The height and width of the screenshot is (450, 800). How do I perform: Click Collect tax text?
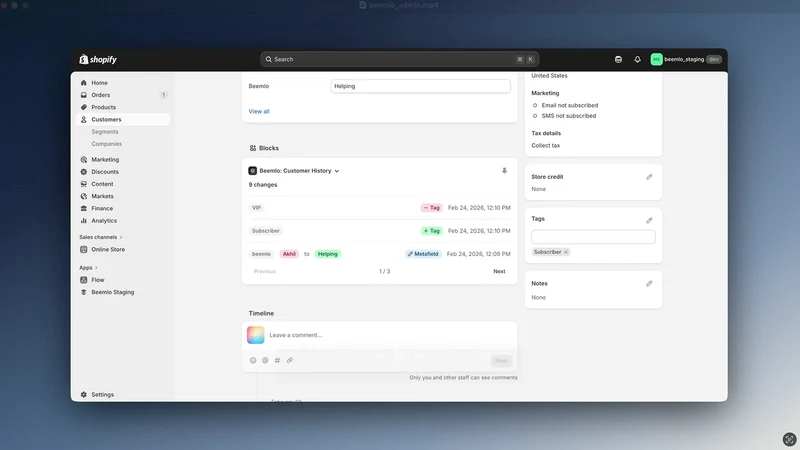545,145
